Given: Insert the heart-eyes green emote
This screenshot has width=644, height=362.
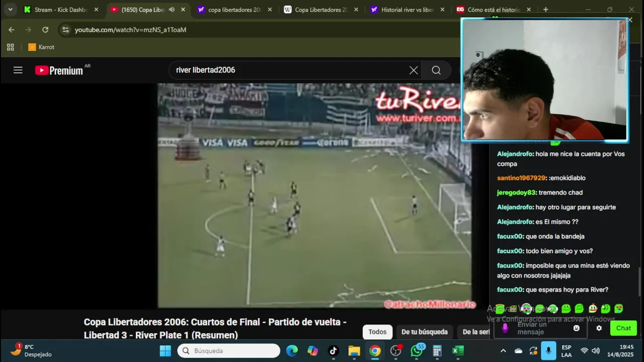Looking at the screenshot, I should click(619, 308).
